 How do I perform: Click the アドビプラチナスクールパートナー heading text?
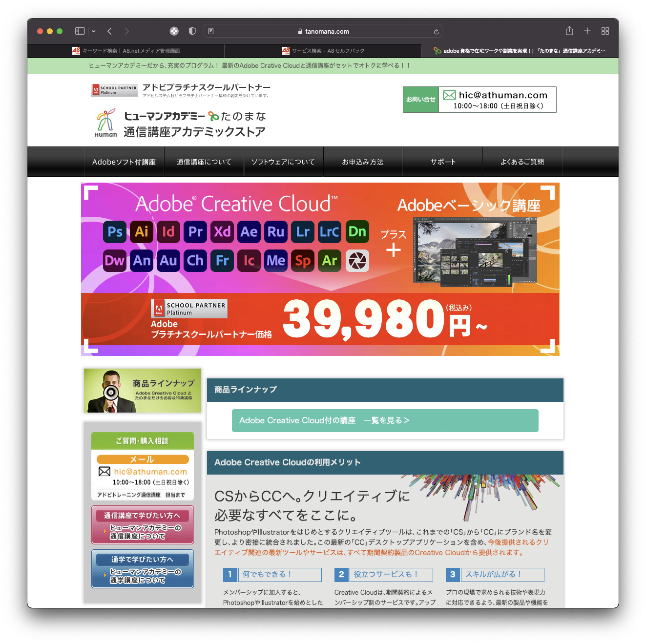point(207,87)
